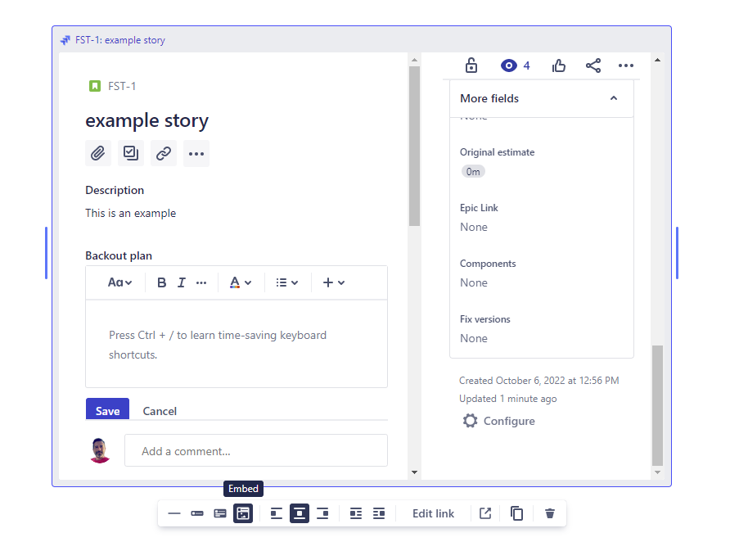Toggle bold formatting
Viewport: 748px width, 560px height.
point(162,282)
